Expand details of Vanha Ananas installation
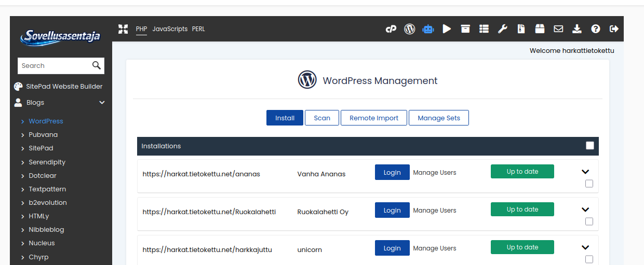The height and width of the screenshot is (265, 644). pos(585,172)
